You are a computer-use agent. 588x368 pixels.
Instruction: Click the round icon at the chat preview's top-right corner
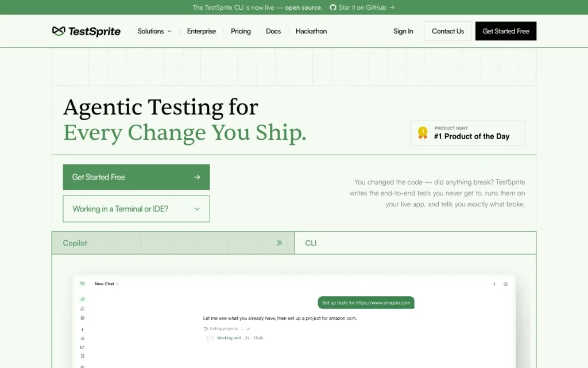coord(505,284)
